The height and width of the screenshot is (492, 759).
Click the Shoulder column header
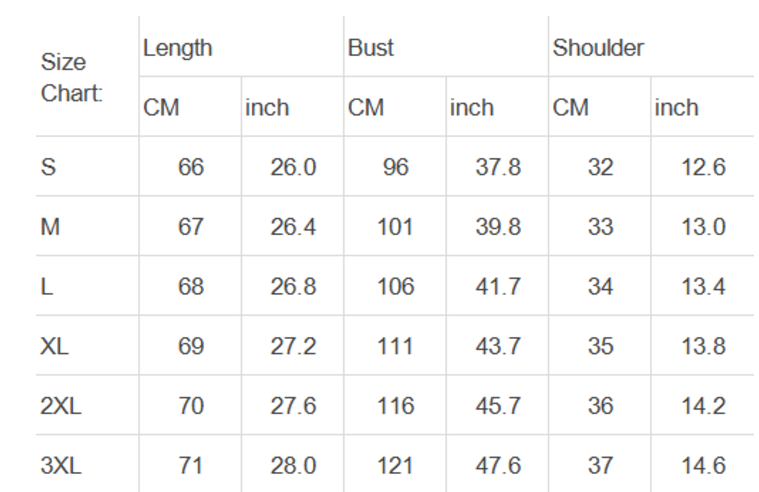[x=598, y=47]
